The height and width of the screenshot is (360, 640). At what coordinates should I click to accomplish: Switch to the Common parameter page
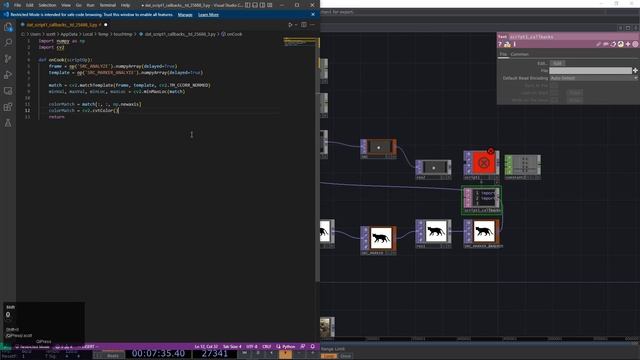[x=520, y=54]
